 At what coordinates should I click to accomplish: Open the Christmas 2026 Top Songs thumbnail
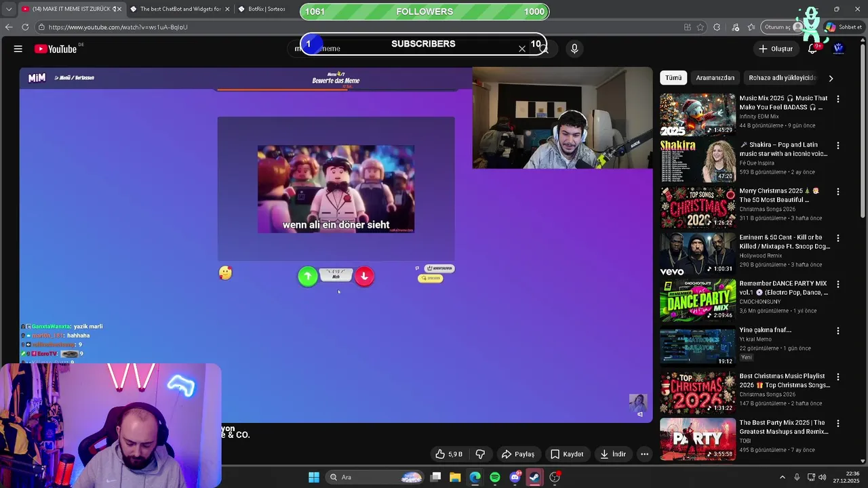click(698, 207)
